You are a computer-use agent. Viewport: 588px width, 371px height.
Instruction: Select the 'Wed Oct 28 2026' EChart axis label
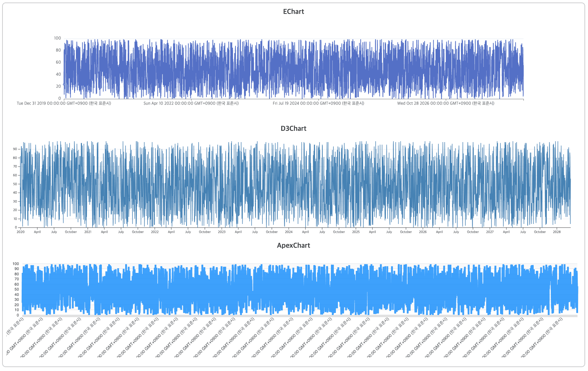445,103
